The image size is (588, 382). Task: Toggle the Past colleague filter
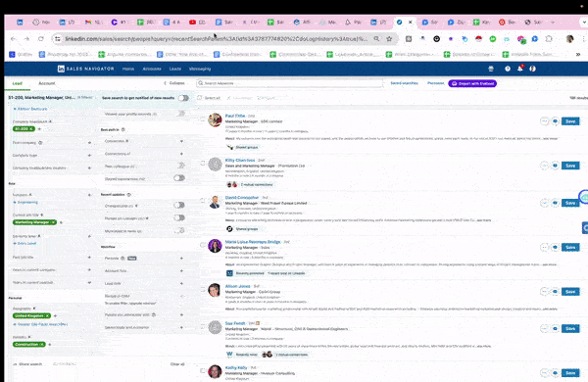pyautogui.click(x=180, y=166)
